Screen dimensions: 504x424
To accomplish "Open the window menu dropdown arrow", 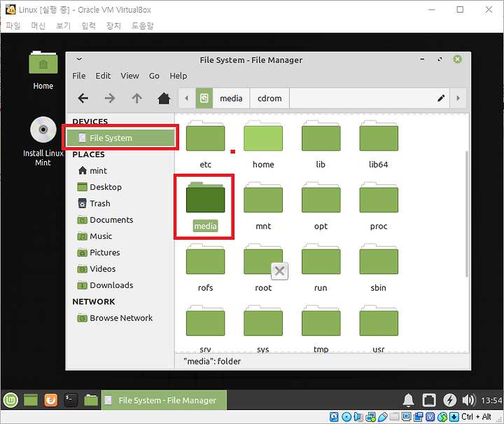I will 79,59.
